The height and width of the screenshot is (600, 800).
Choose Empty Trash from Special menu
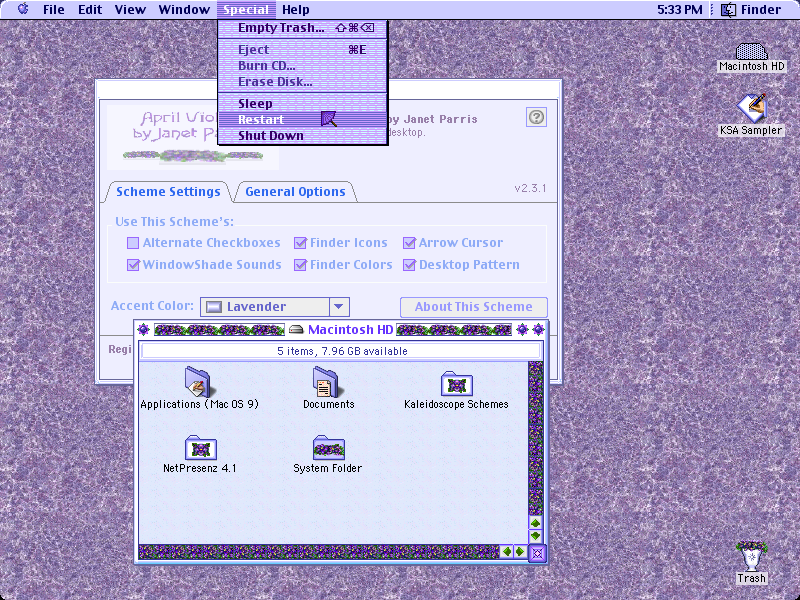[x=303, y=28]
